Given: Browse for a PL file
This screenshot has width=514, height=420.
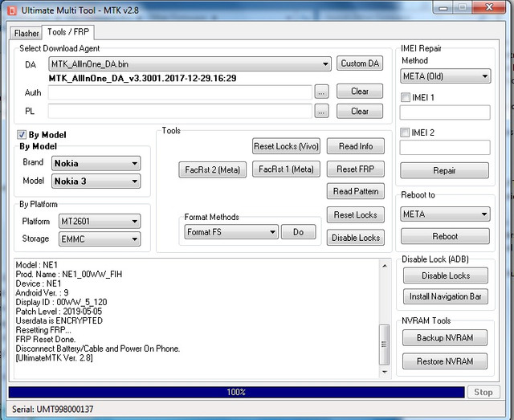Looking at the screenshot, I should click(x=321, y=112).
